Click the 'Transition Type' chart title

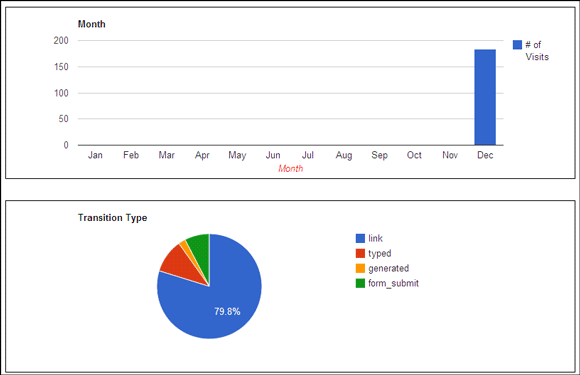[112, 218]
